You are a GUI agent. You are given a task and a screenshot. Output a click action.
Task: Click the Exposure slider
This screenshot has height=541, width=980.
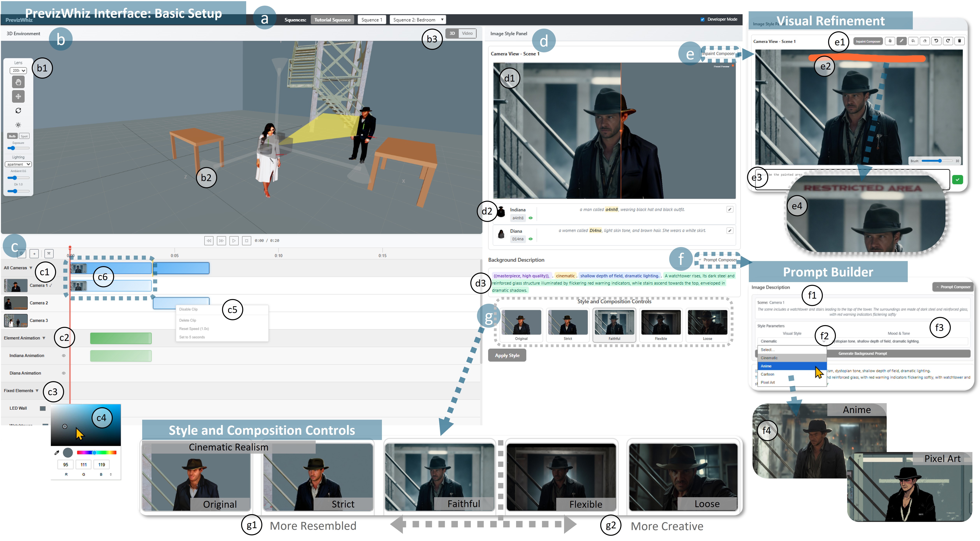pyautogui.click(x=18, y=148)
